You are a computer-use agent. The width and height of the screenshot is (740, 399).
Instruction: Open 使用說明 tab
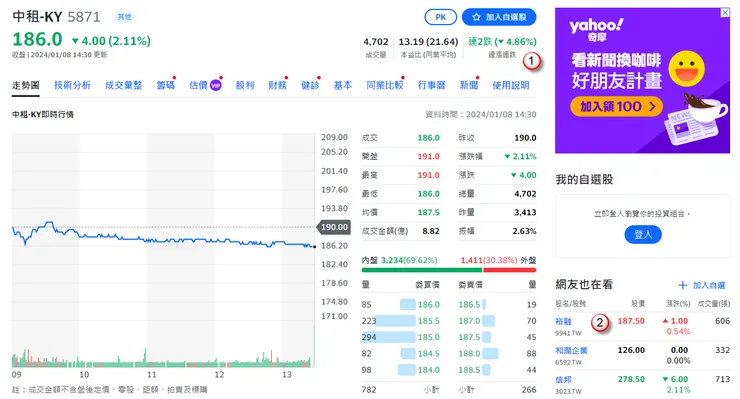511,85
